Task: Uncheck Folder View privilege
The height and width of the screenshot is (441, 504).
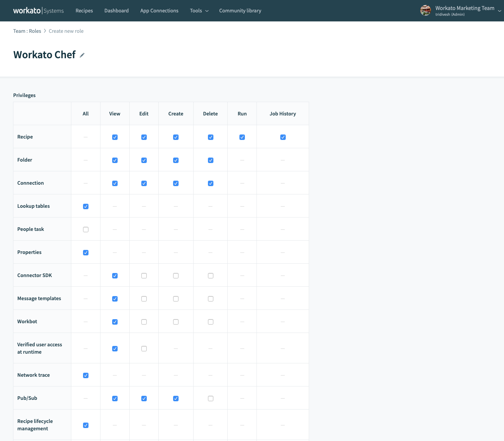Action: tap(115, 160)
